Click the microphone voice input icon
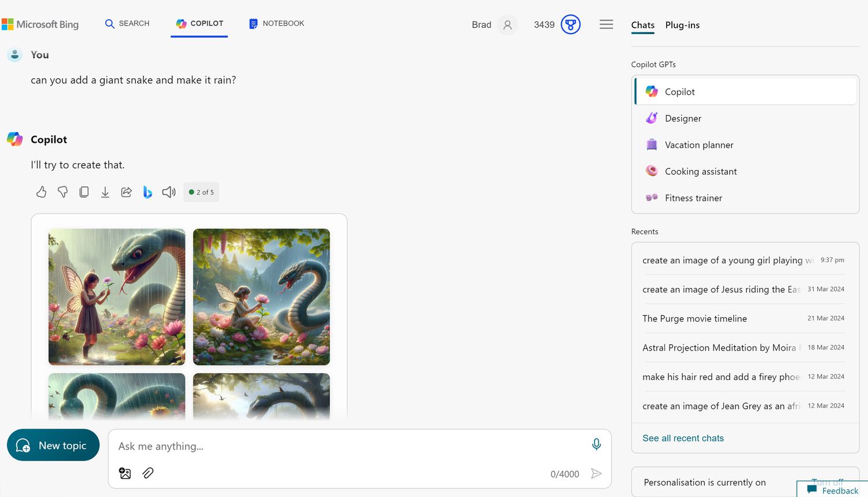The image size is (868, 497). [x=596, y=444]
